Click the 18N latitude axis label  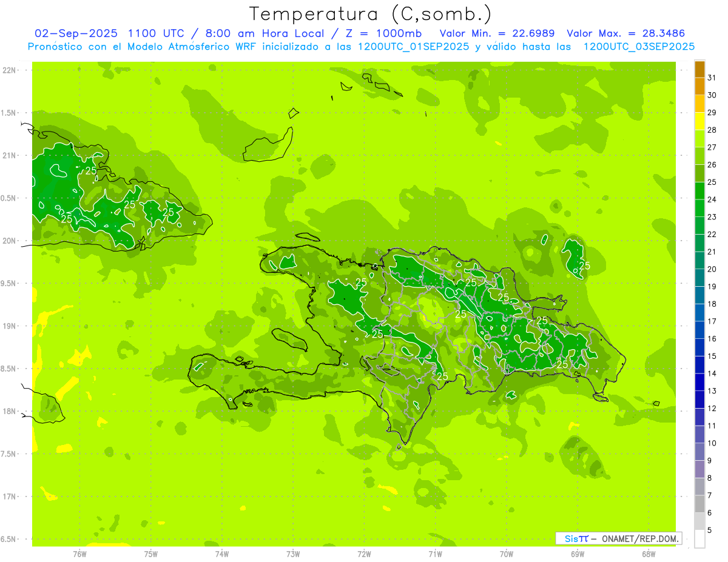(9, 412)
